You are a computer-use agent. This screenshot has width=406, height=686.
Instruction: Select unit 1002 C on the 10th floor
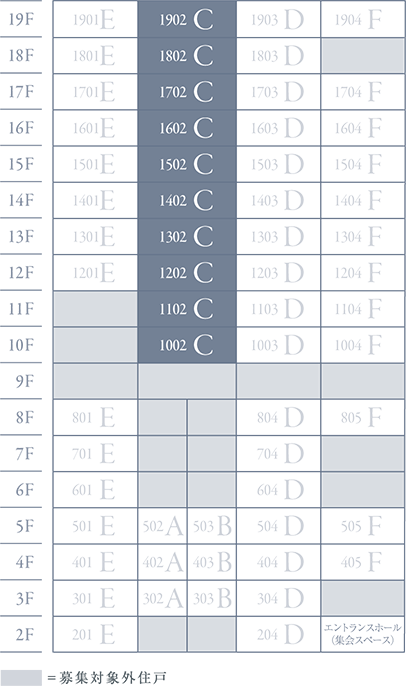click(x=187, y=345)
